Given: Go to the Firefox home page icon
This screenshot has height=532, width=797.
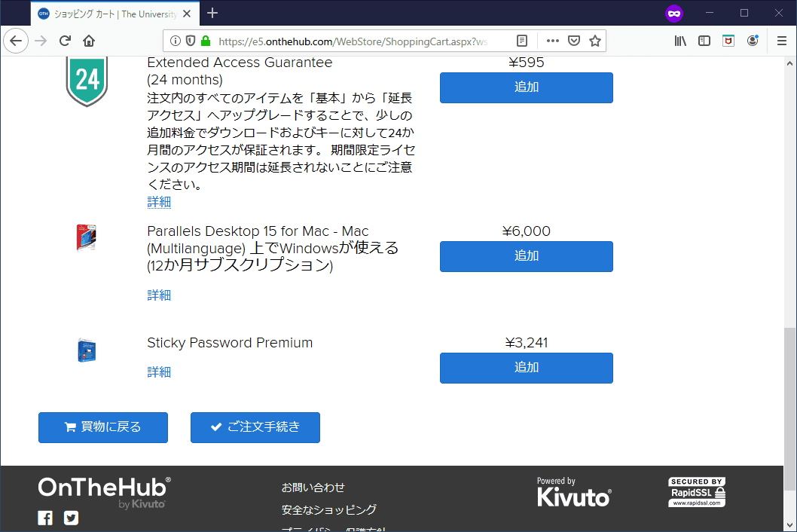Looking at the screenshot, I should pyautogui.click(x=89, y=41).
